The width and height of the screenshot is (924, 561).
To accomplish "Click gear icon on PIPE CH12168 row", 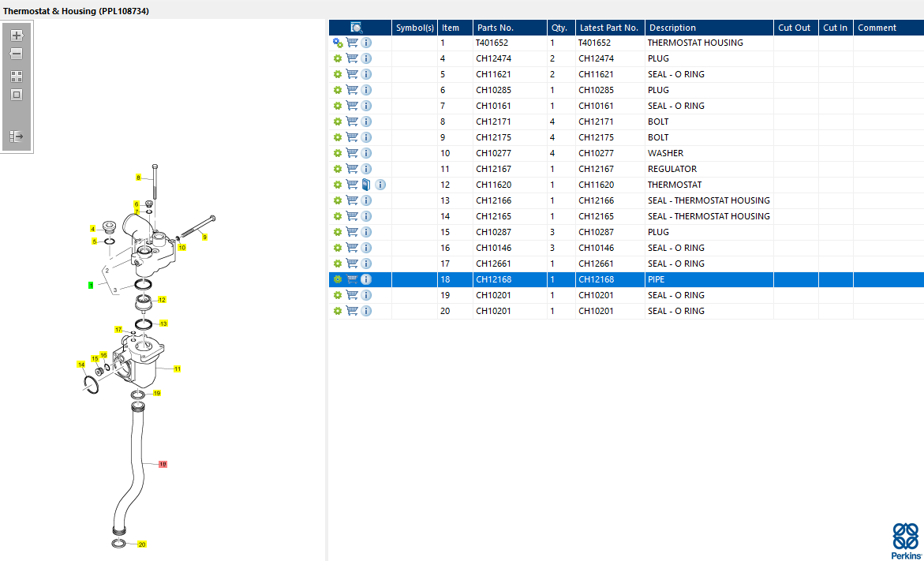I will point(338,279).
